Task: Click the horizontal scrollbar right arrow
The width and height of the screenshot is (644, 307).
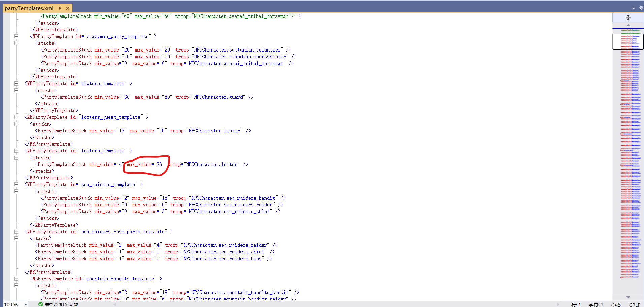Action: coord(558,304)
